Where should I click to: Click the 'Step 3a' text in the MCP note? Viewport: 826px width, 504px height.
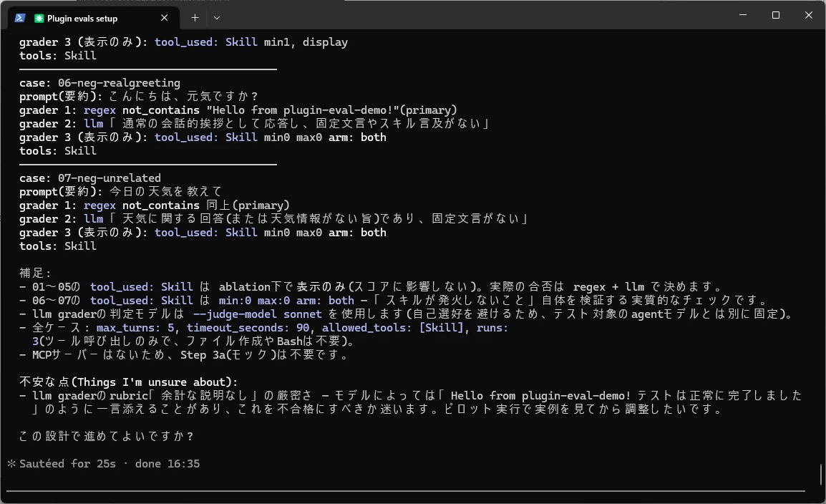[x=203, y=355]
